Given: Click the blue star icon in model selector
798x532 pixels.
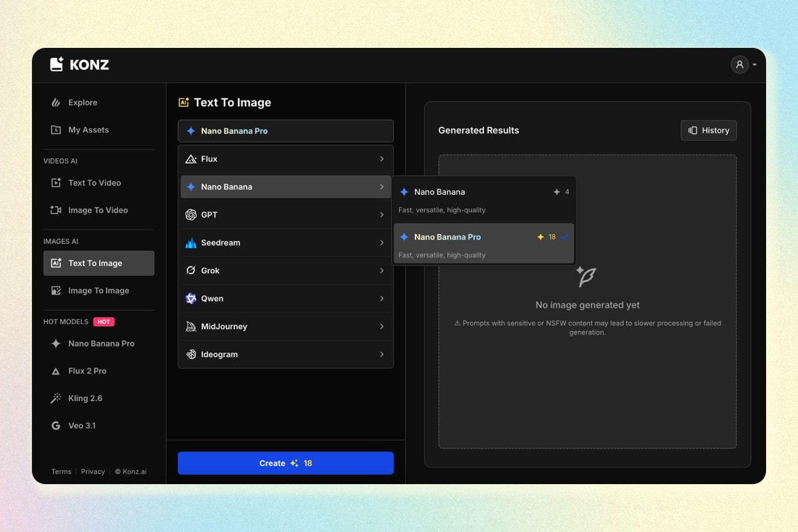Looking at the screenshot, I should (191, 131).
